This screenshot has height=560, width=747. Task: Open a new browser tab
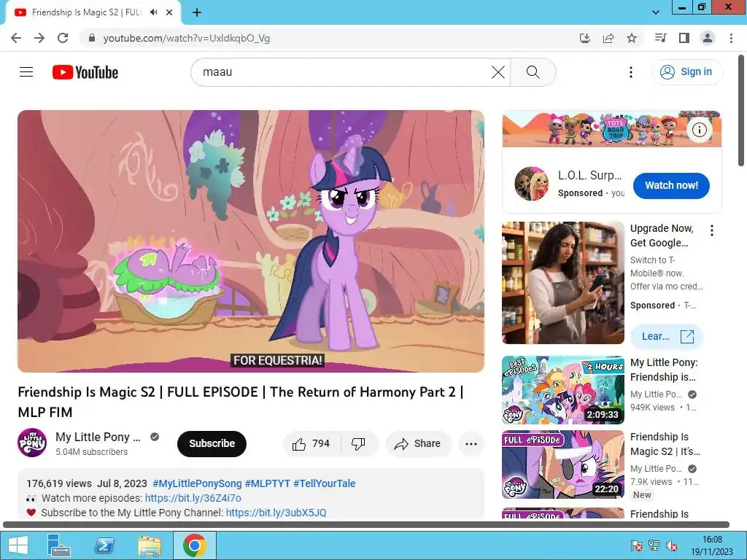click(x=197, y=12)
